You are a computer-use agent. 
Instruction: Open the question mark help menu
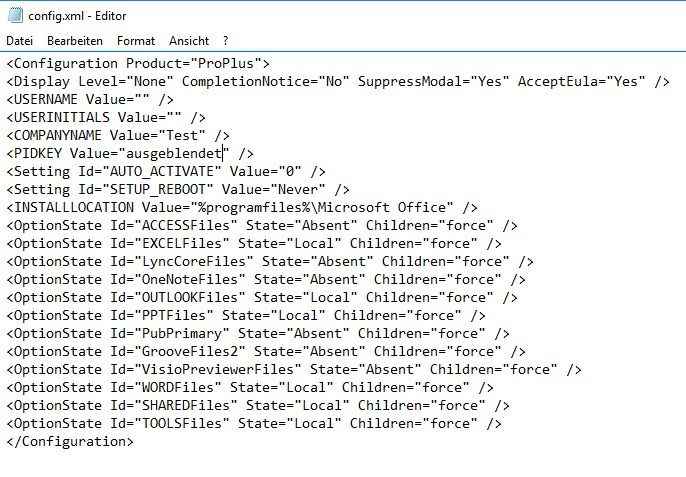(x=225, y=41)
